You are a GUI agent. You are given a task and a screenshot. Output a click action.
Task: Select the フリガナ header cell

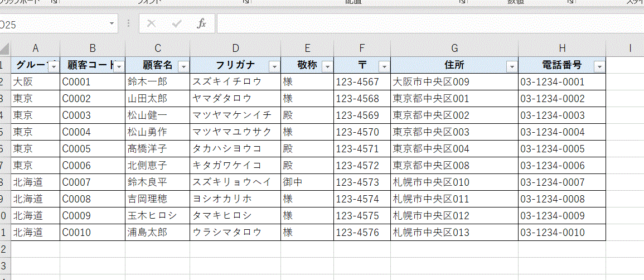(x=235, y=65)
